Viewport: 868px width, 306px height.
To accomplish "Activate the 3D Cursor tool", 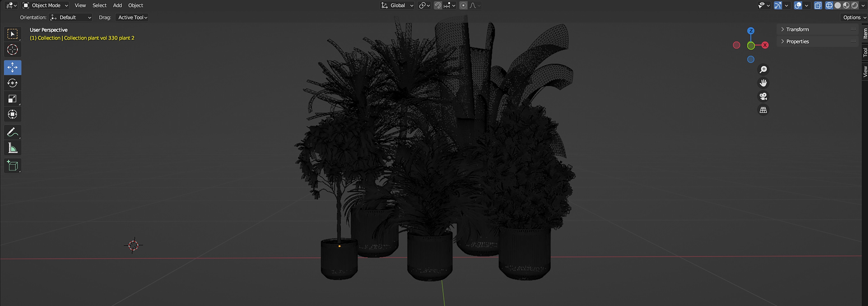I will (12, 50).
